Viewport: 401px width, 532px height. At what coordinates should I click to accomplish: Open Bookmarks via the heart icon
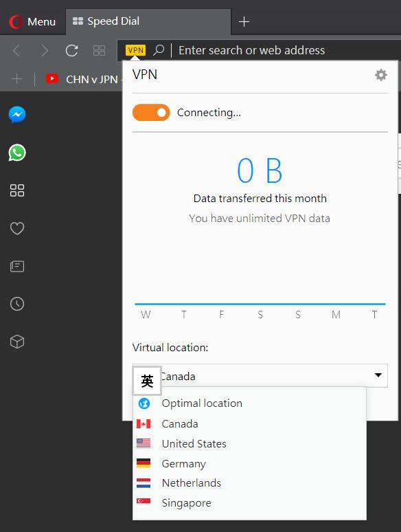coord(17,228)
